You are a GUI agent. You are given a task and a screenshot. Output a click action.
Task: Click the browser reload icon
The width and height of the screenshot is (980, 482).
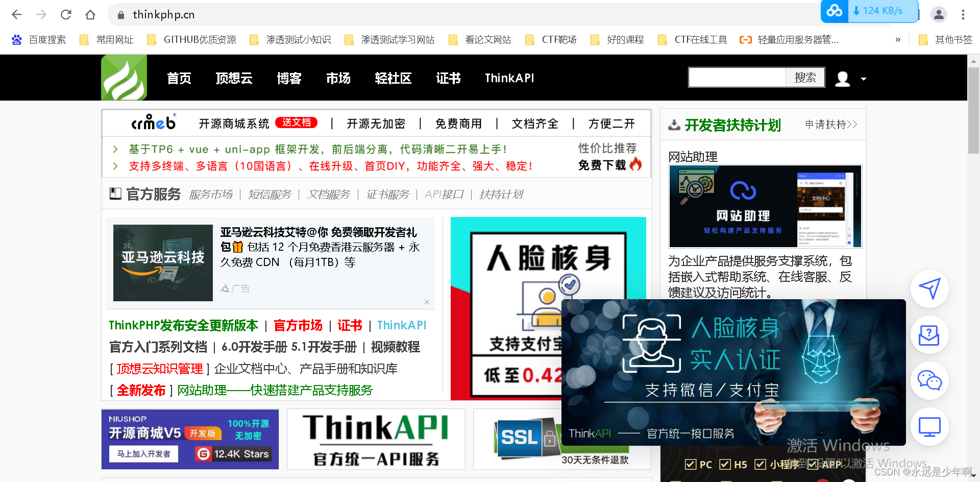coord(66,14)
